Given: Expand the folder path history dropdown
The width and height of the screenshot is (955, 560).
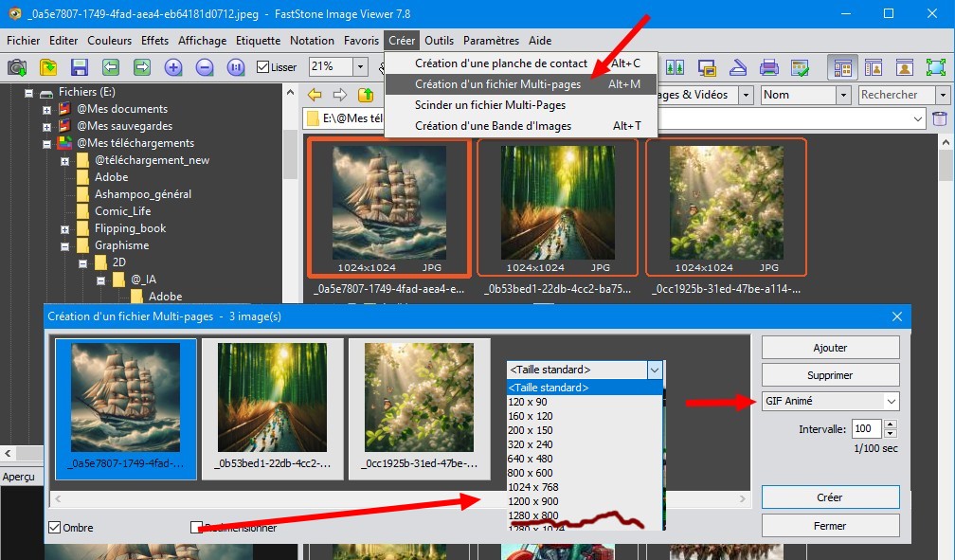Looking at the screenshot, I should pyautogui.click(x=918, y=118).
